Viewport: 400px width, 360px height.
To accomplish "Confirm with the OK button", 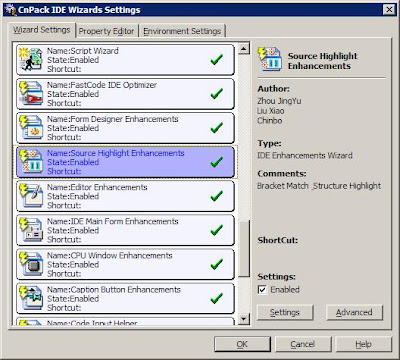I will point(242,344).
